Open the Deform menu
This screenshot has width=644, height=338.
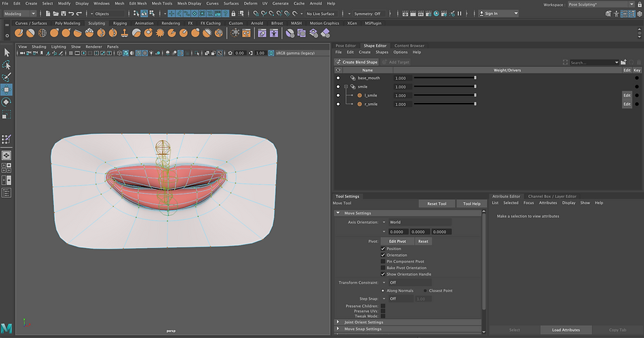[x=251, y=3]
